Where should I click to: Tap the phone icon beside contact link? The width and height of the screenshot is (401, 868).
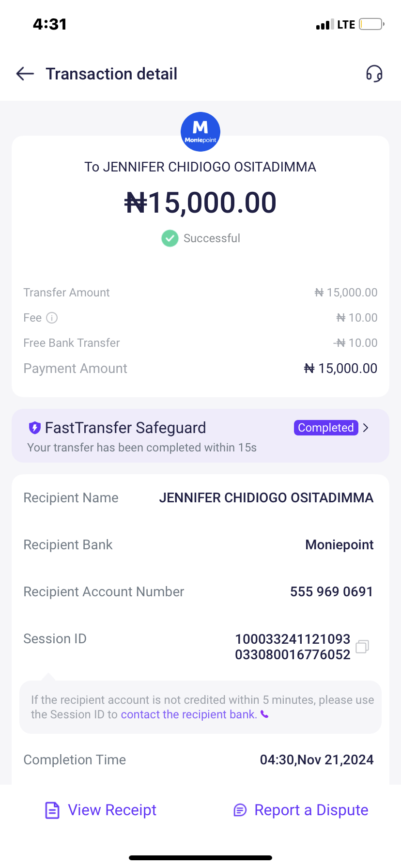point(264,714)
